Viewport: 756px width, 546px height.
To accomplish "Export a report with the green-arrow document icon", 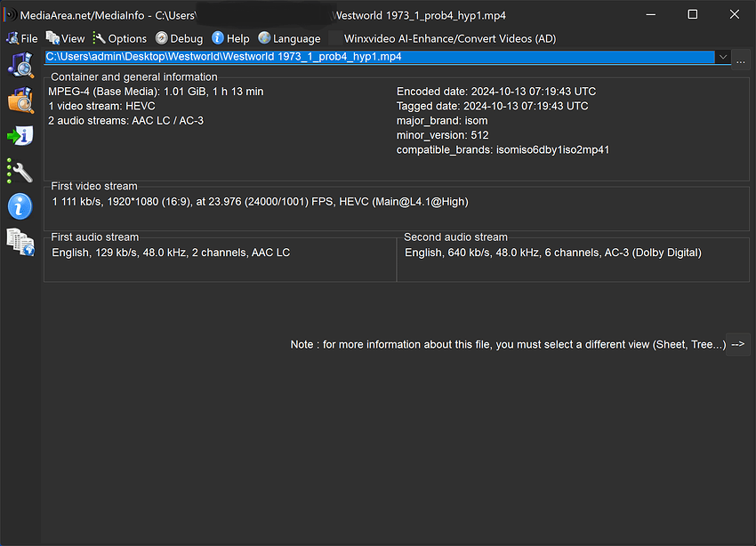I will click(x=19, y=135).
